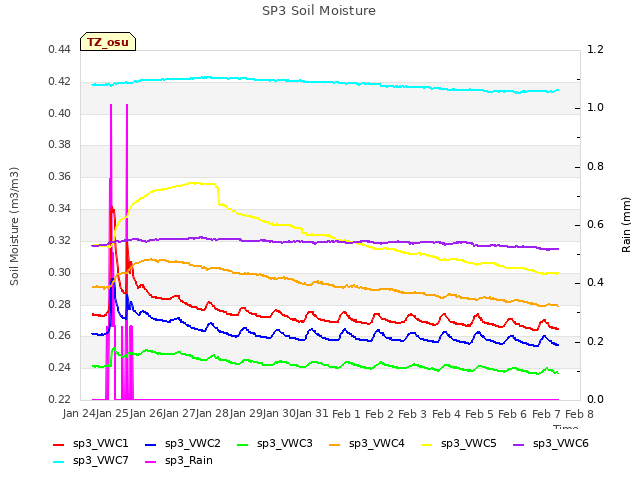Click the Feb 5 date label
The height and width of the screenshot is (480, 640).
pyautogui.click(x=479, y=414)
